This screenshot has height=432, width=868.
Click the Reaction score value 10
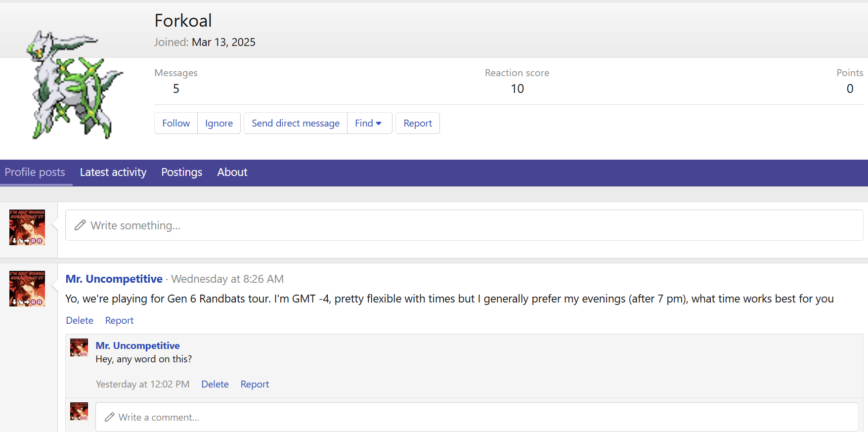pos(517,88)
